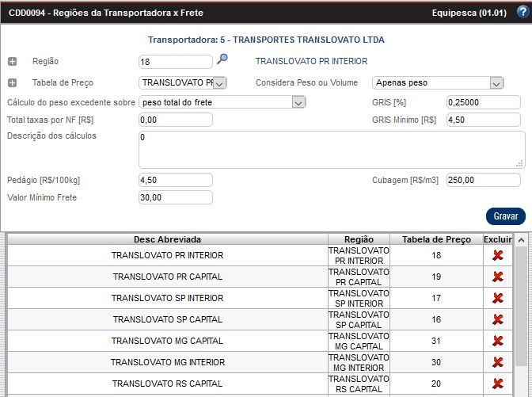Open the Cálculo do peso excedente dropdown
The image size is (532, 397).
pyautogui.click(x=222, y=102)
